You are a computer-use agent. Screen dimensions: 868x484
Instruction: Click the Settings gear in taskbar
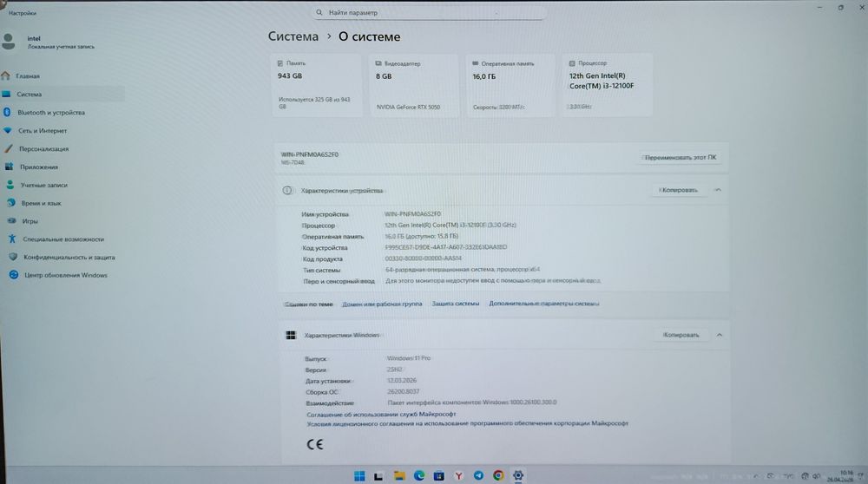tap(518, 475)
